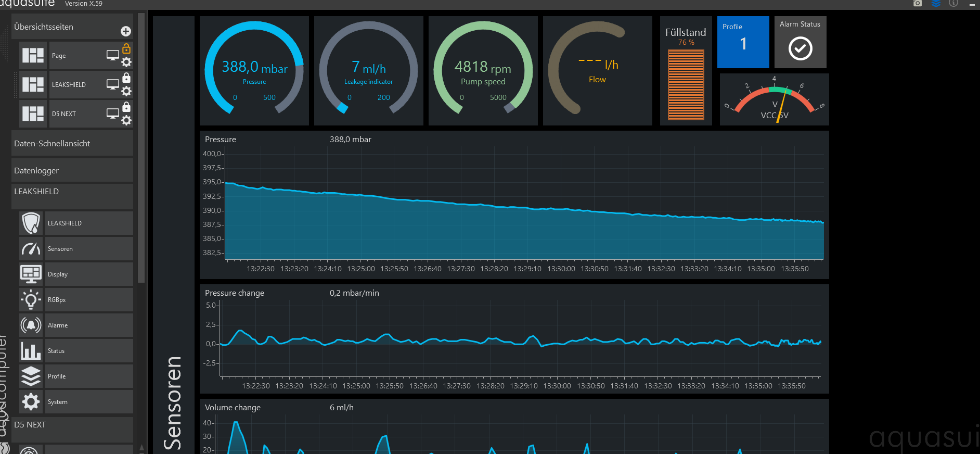The image size is (980, 454).
Task: Click the Display monitor icon in sidebar
Action: (x=31, y=274)
